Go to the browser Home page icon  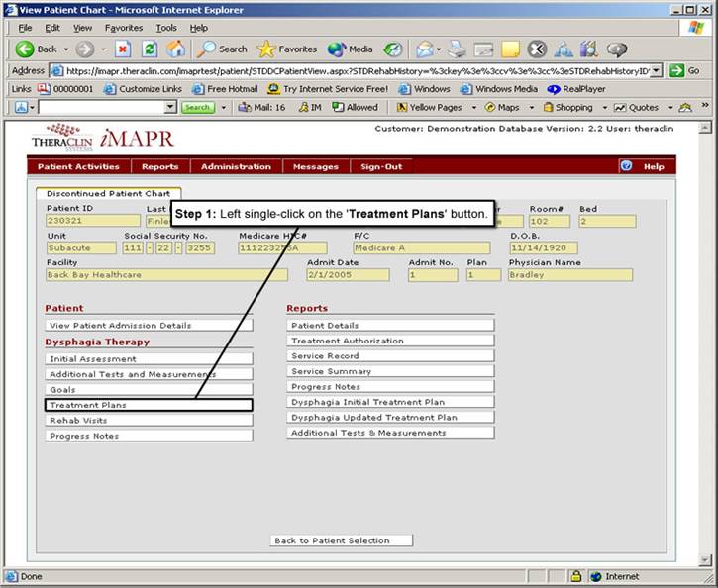pos(176,49)
